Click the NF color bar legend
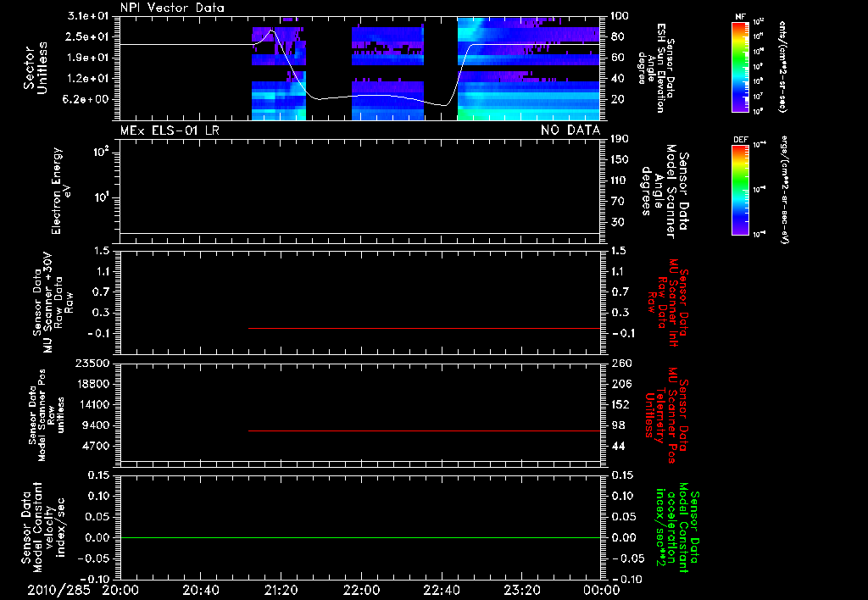868x600 pixels. tap(740, 66)
